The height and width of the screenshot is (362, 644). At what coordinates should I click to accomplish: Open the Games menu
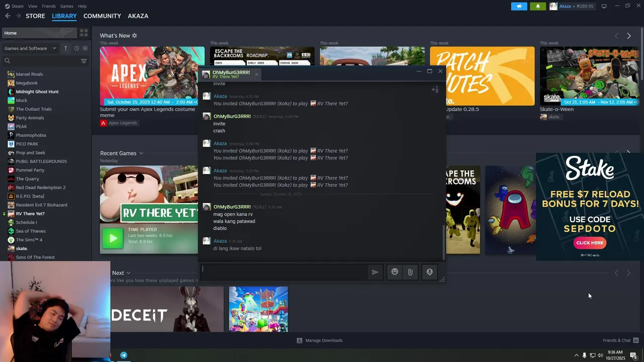[66, 6]
